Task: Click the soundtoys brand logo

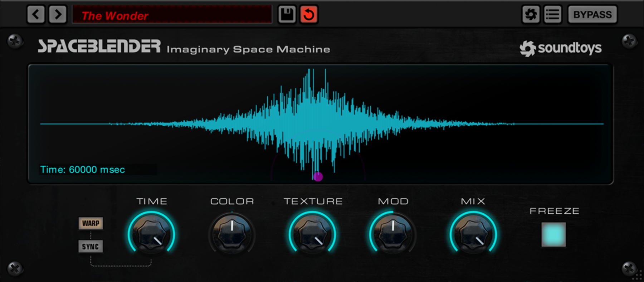Action: 561,48
